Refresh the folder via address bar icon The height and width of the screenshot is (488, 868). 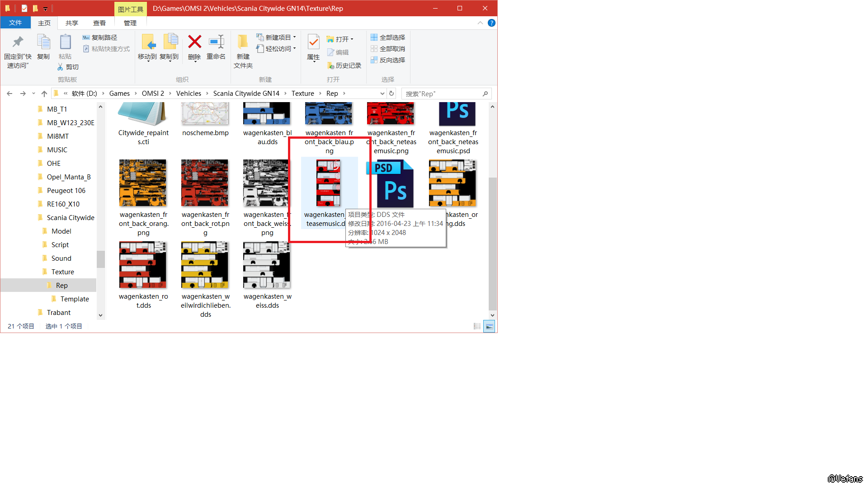click(392, 94)
